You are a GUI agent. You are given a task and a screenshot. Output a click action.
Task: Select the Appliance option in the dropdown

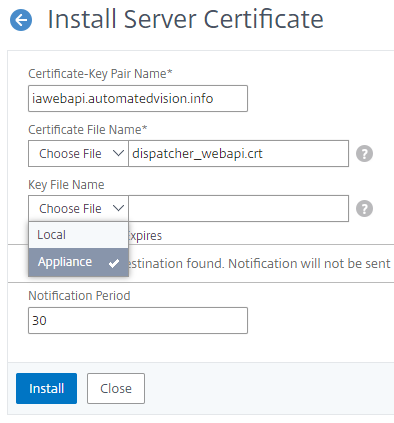(x=78, y=262)
